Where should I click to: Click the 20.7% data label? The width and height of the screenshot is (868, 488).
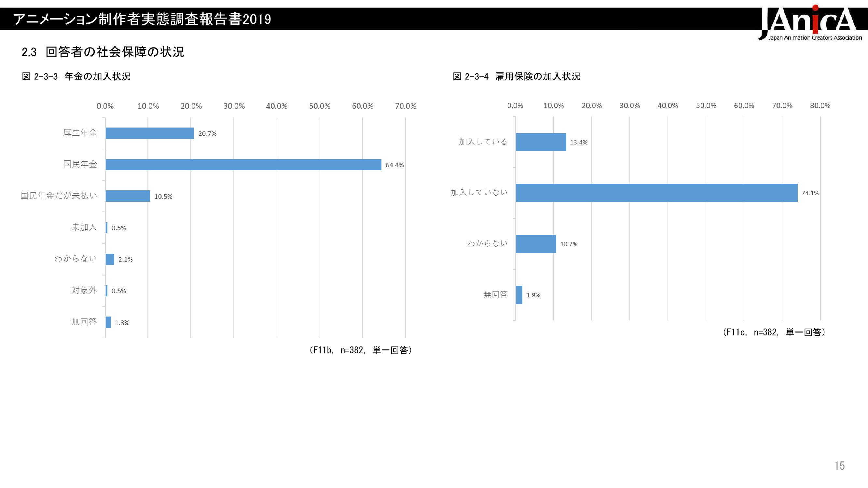[208, 133]
